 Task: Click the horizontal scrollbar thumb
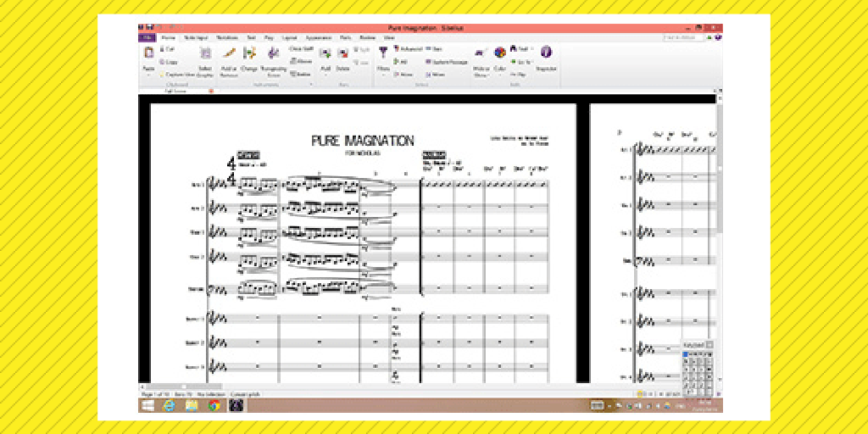(183, 387)
